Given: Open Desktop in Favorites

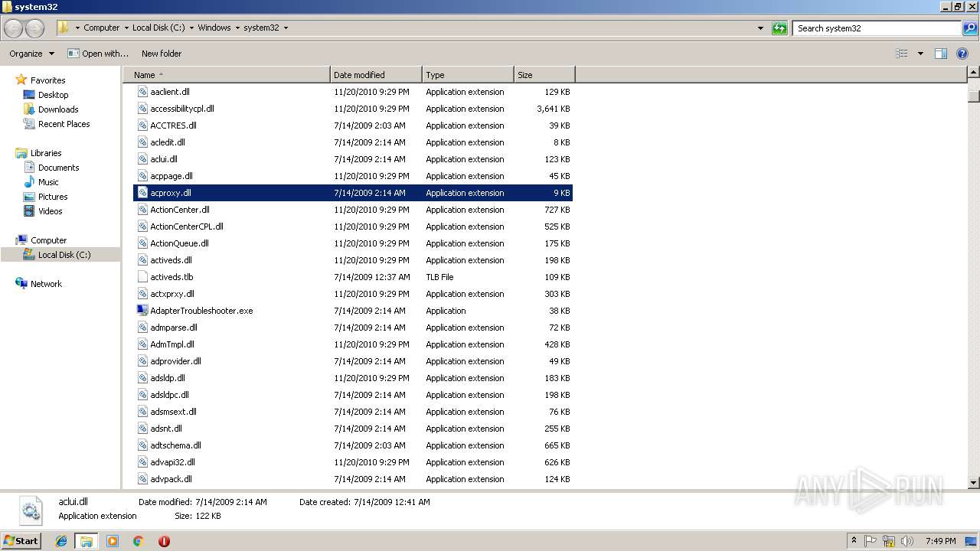Looking at the screenshot, I should 53,95.
